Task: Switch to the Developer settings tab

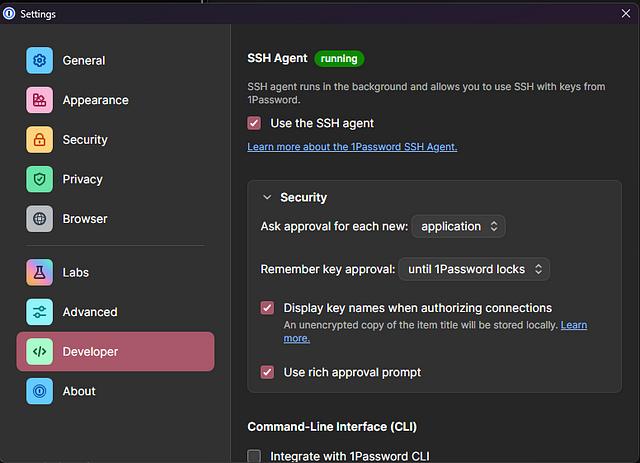Action: pyautogui.click(x=115, y=352)
